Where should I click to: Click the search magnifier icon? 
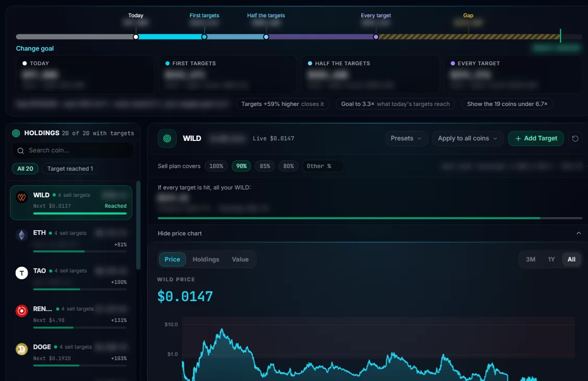(x=21, y=150)
